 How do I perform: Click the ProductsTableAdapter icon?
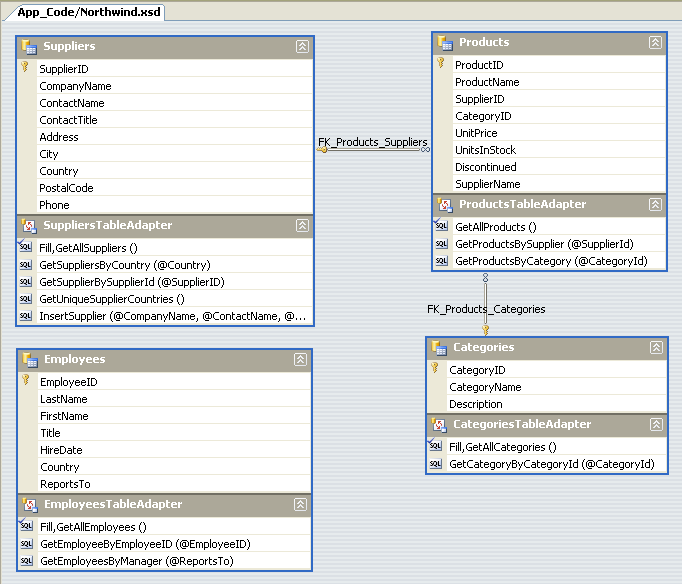coord(445,204)
